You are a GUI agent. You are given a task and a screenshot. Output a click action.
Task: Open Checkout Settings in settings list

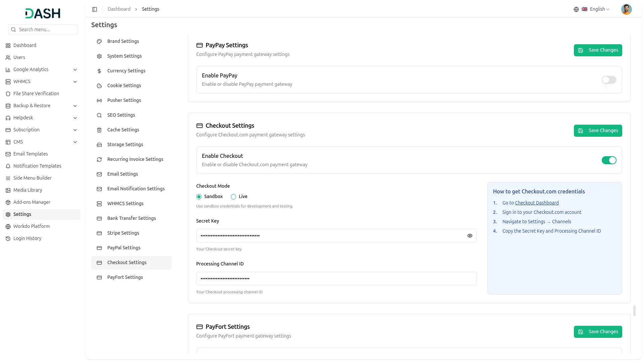tap(131, 263)
